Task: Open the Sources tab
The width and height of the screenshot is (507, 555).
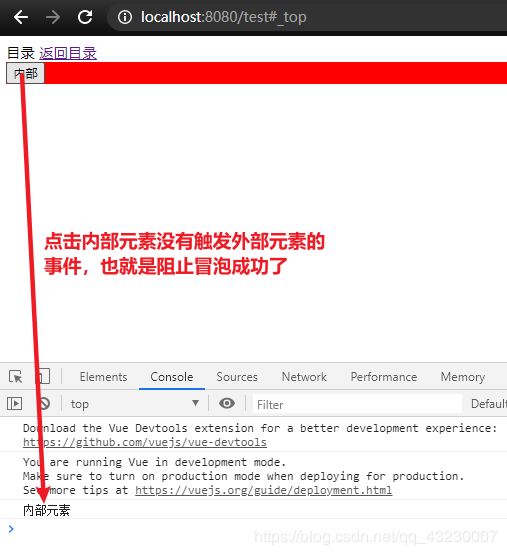Action: (237, 377)
